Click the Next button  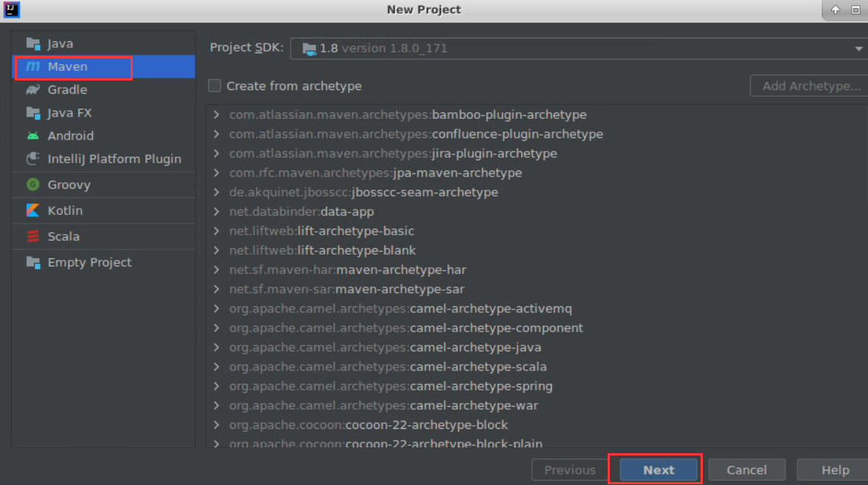click(658, 470)
